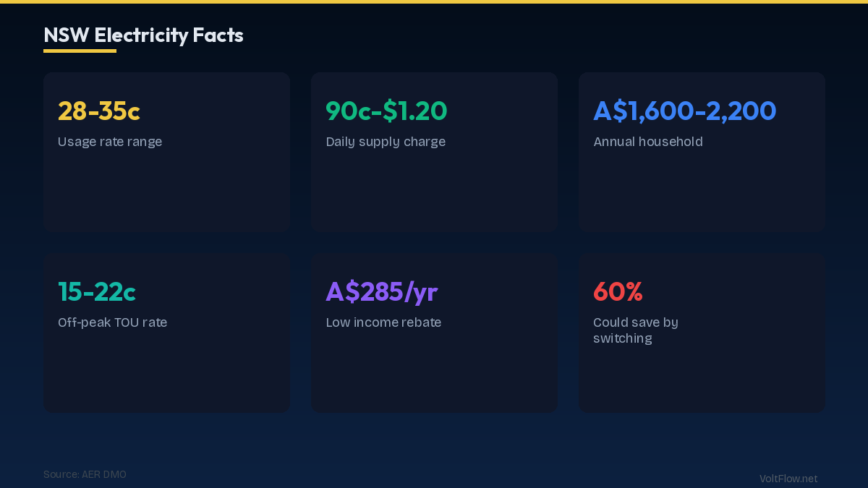Select the A$1,600-2,200 annual household value

684,111
